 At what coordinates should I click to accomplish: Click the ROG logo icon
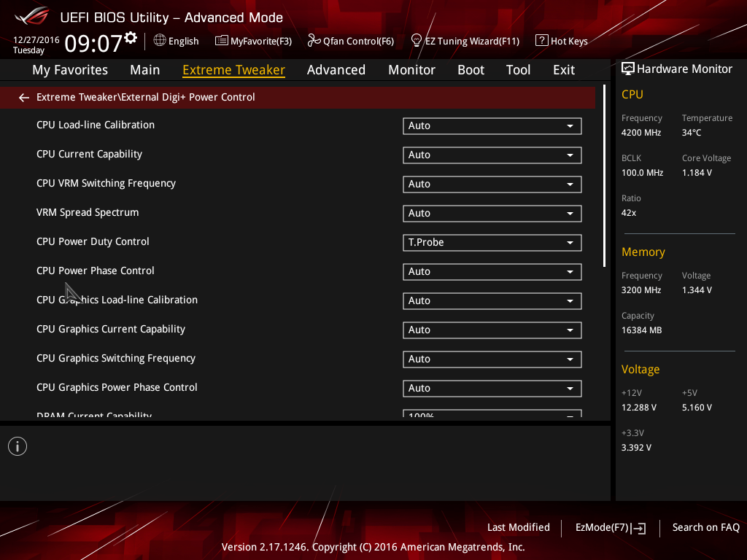coord(32,16)
